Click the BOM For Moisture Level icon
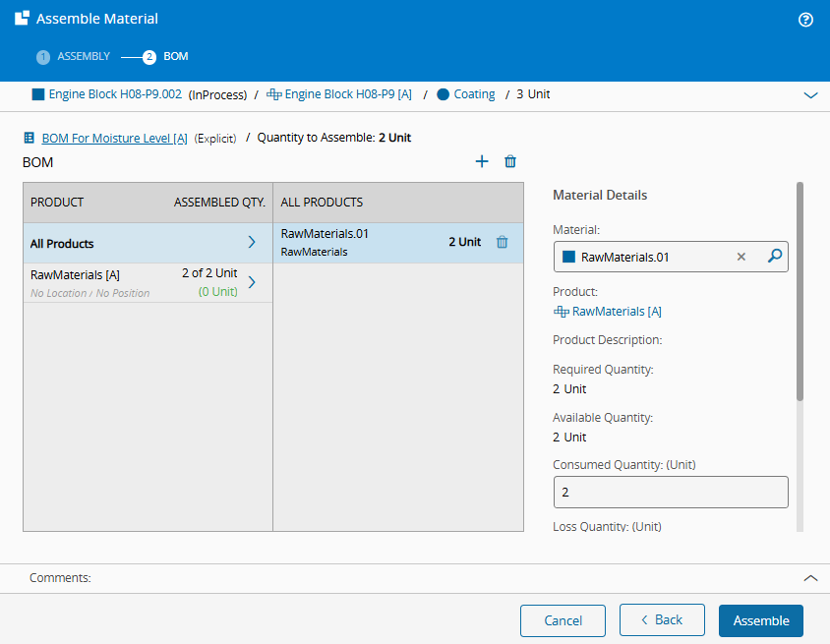This screenshot has height=644, width=830. pos(29,139)
